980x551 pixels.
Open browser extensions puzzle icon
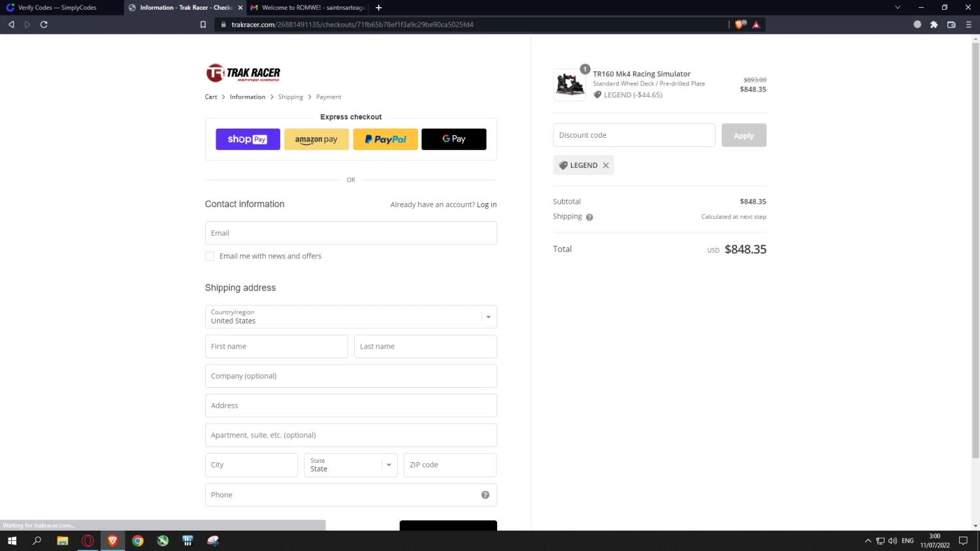click(x=934, y=25)
